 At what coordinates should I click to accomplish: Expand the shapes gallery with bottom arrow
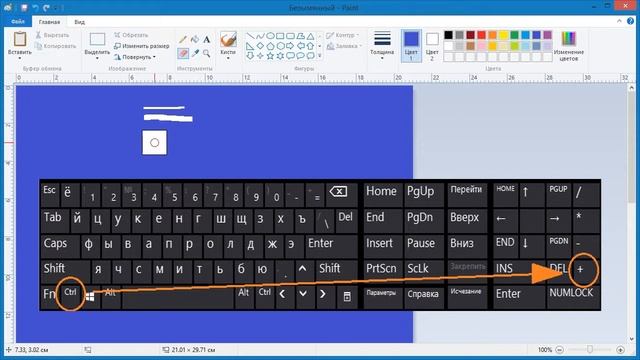(x=320, y=56)
